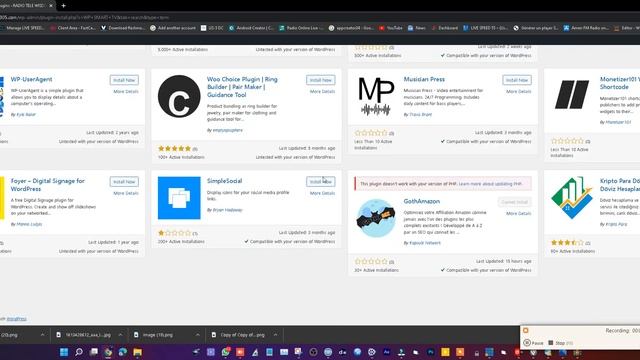Open the Kripto Para Döviz plugin title
The image size is (640, 360).
click(620, 185)
